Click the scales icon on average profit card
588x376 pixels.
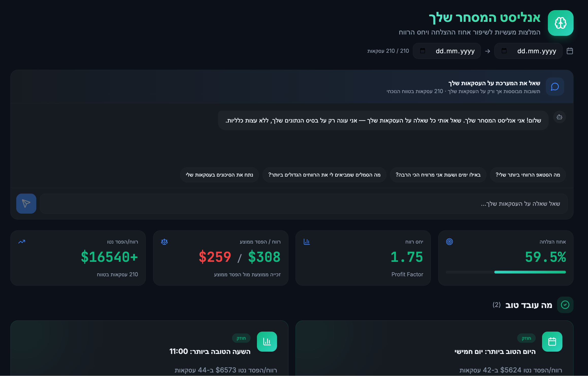pyautogui.click(x=164, y=242)
